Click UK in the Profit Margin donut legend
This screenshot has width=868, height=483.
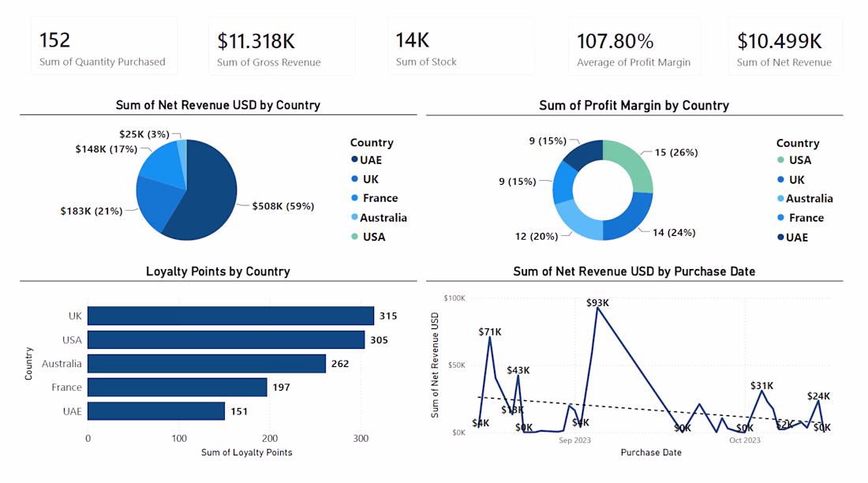tap(791, 179)
